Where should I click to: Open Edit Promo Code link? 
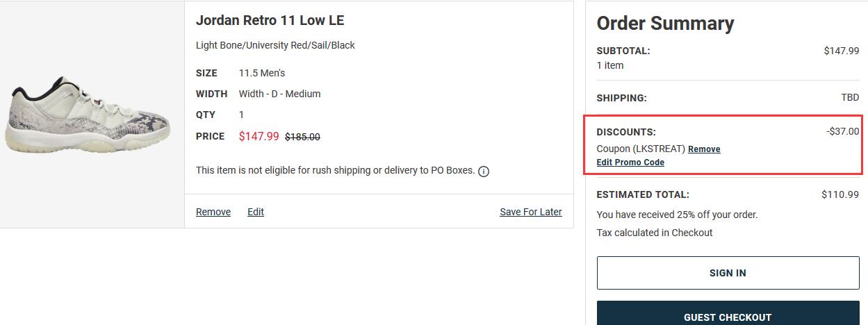pos(630,162)
